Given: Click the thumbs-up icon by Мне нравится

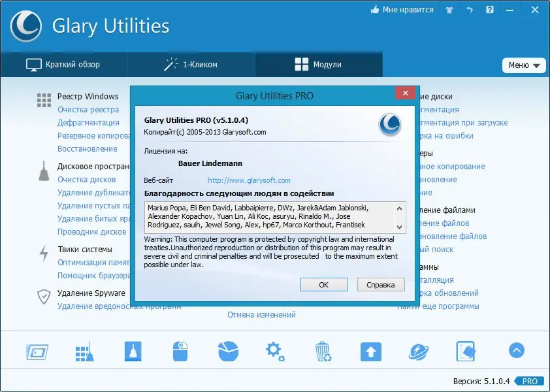Looking at the screenshot, I should pos(375,10).
